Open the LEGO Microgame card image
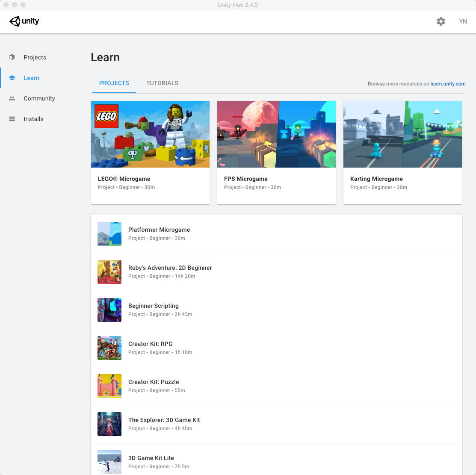 (150, 134)
